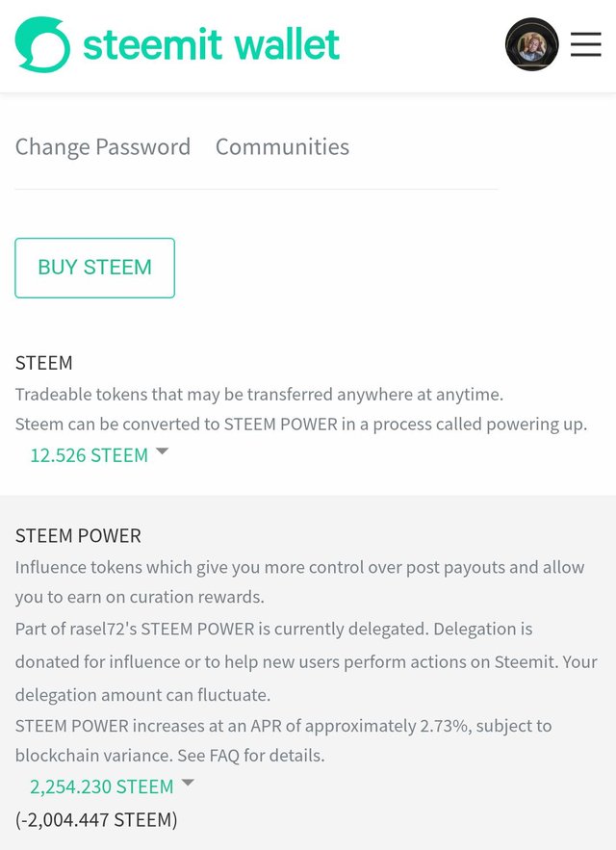Click the caret arrow beside 2,254.230 STEEM
This screenshot has height=850, width=616.
point(188,783)
